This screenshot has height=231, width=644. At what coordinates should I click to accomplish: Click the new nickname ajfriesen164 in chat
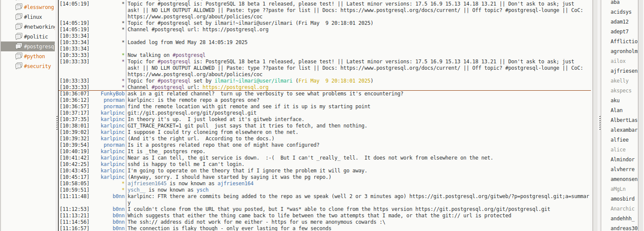(235, 184)
